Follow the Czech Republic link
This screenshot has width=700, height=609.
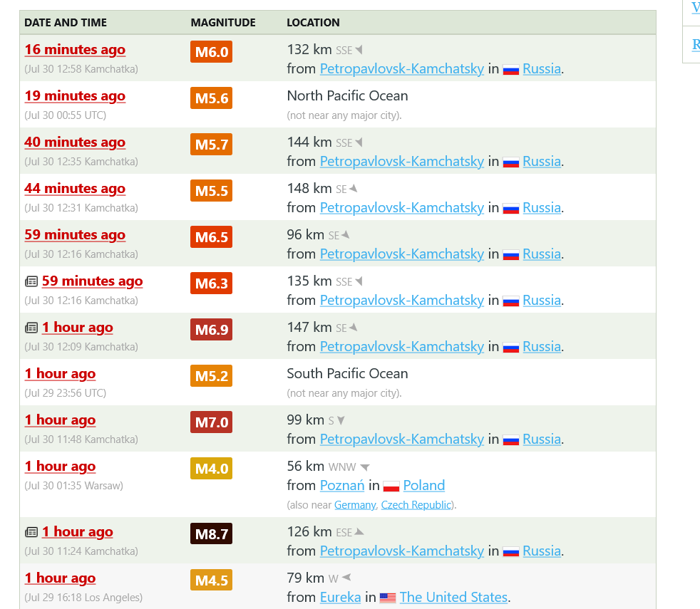tap(416, 505)
